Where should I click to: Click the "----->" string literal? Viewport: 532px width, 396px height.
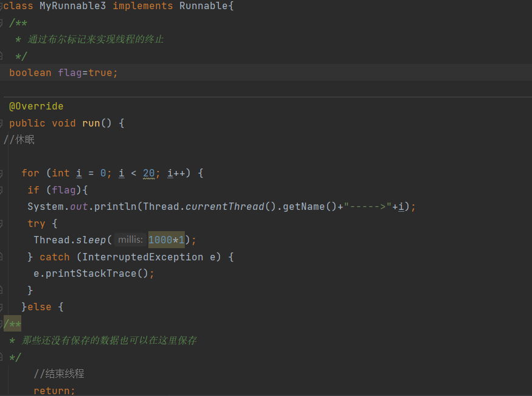(368, 207)
